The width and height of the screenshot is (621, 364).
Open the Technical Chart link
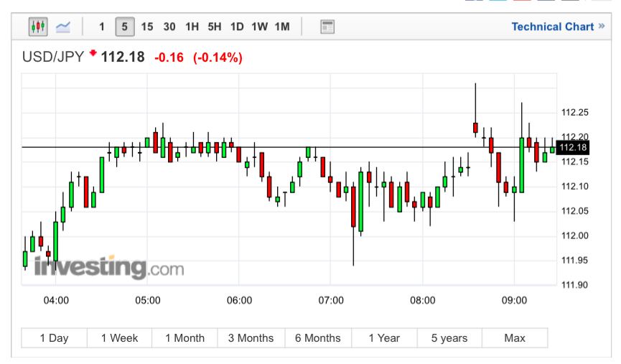[552, 27]
